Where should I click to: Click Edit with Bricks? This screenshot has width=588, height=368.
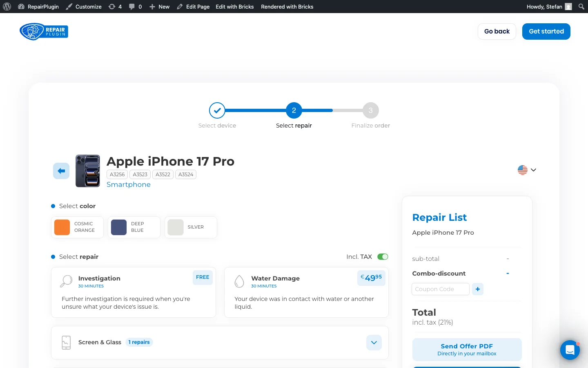coord(235,7)
